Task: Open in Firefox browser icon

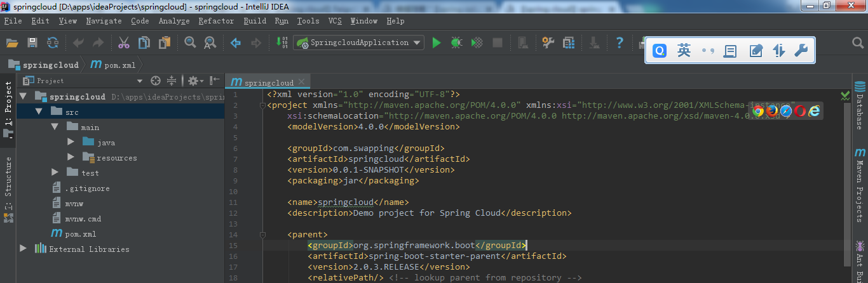Action: click(x=772, y=111)
